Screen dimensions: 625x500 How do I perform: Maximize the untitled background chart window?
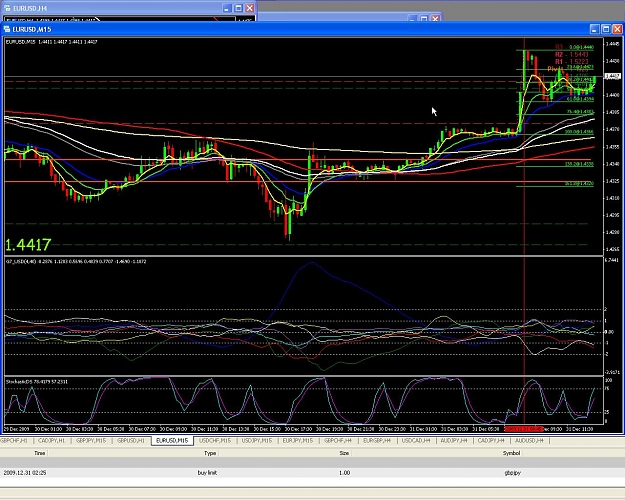click(x=424, y=18)
